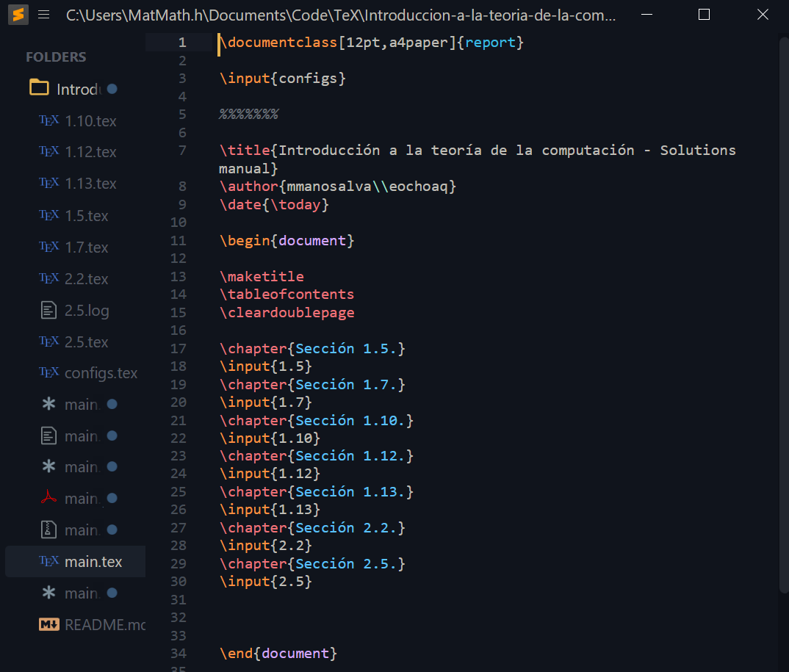The width and height of the screenshot is (789, 672).
Task: Click the \input{2.5} line
Action: [265, 581]
